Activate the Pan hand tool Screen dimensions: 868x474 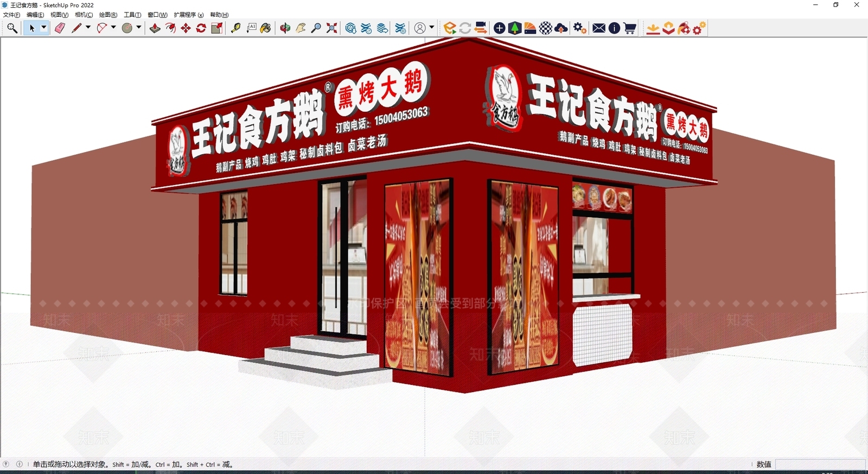301,28
